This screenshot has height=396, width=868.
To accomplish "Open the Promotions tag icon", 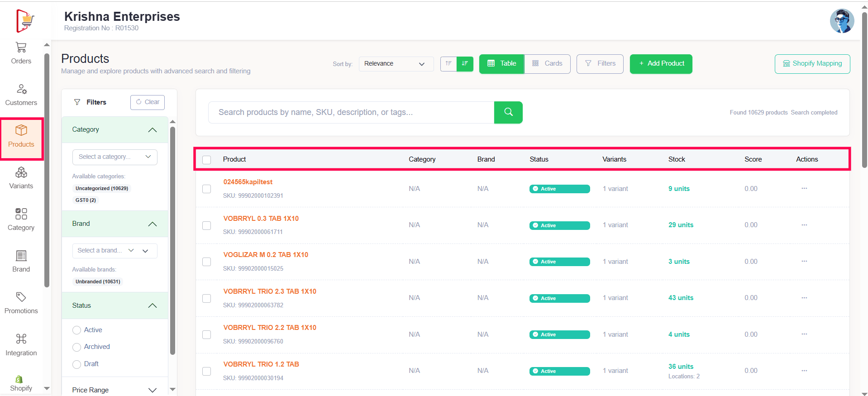I will (x=21, y=297).
